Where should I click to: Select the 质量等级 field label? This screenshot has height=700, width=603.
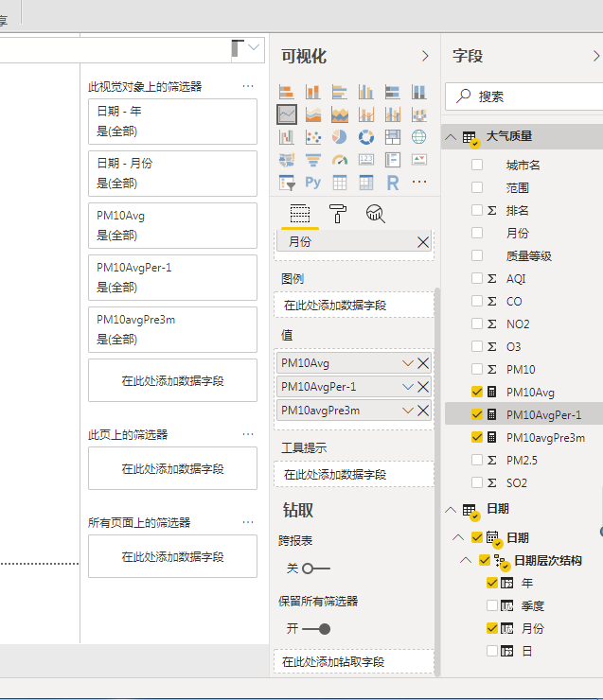528,255
